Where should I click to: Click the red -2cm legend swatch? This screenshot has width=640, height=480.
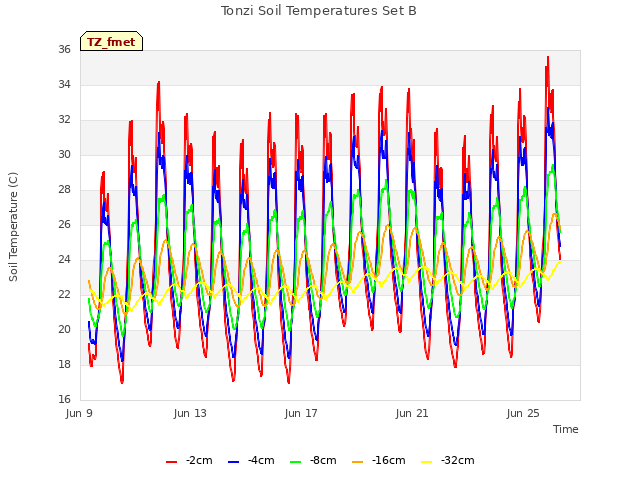coord(171,462)
